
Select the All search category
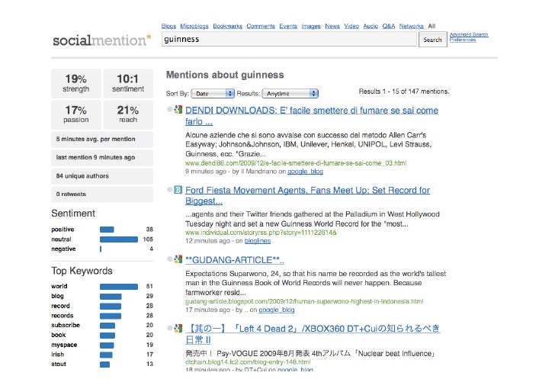coord(431,26)
